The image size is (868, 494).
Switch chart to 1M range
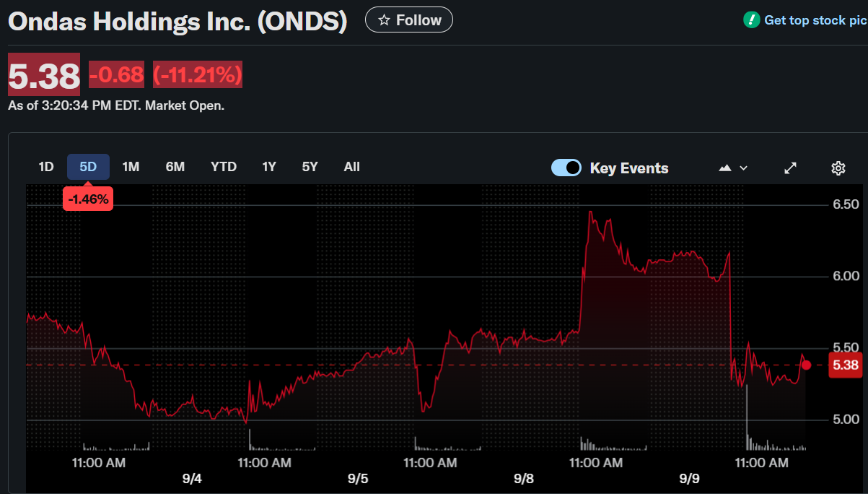tap(131, 167)
